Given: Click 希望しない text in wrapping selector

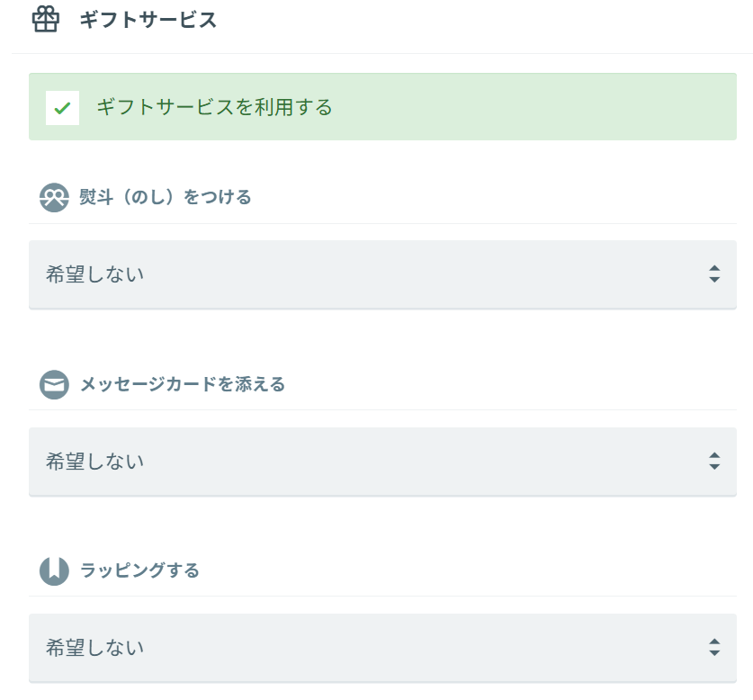Looking at the screenshot, I should click(94, 647).
